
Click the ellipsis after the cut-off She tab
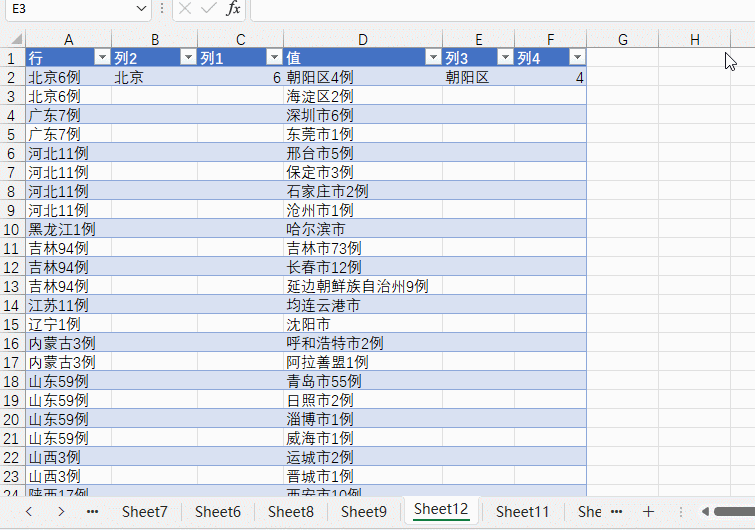[x=617, y=511]
